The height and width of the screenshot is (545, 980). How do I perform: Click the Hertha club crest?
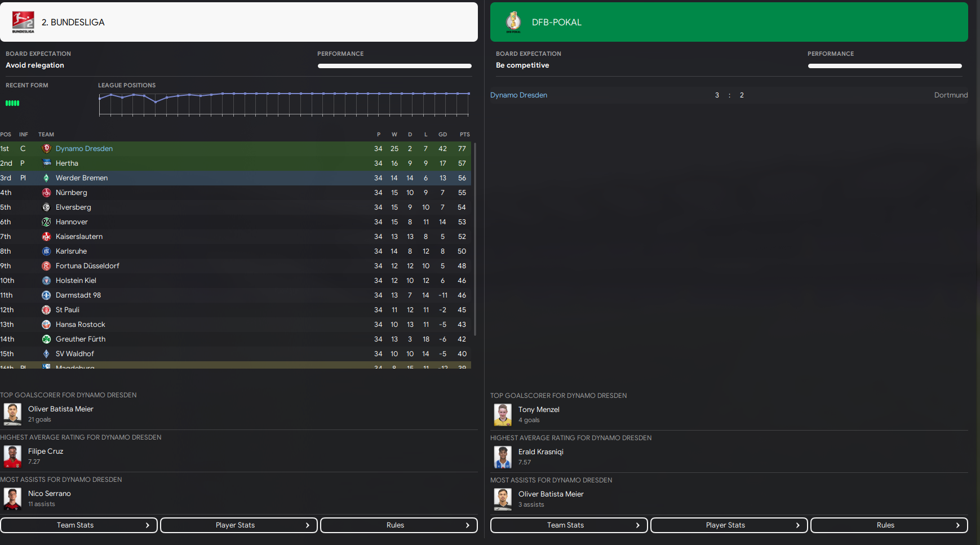pos(46,163)
